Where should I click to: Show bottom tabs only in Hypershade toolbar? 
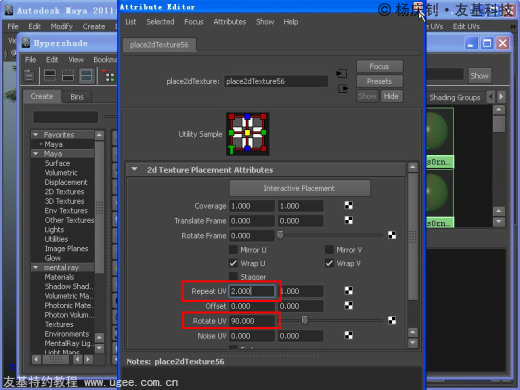coord(68,76)
